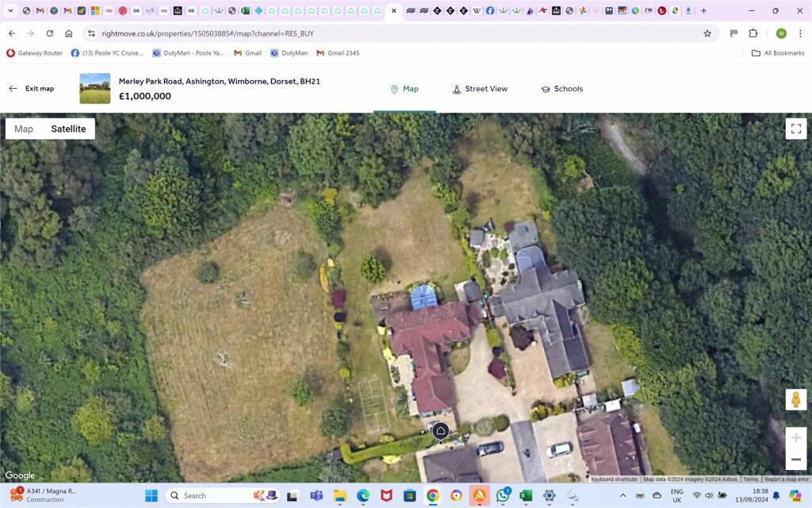Launch Excel from the taskbar
The width and height of the screenshot is (812, 508).
(525, 495)
